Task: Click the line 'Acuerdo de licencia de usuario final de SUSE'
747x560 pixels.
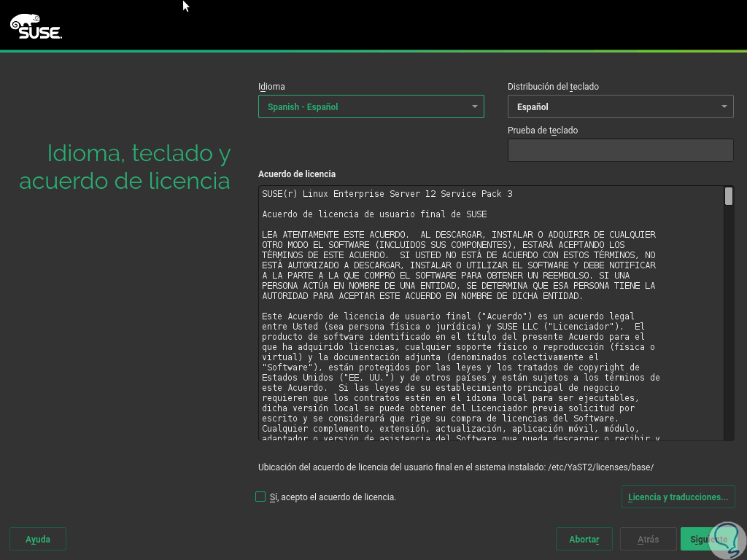Action: (374, 214)
